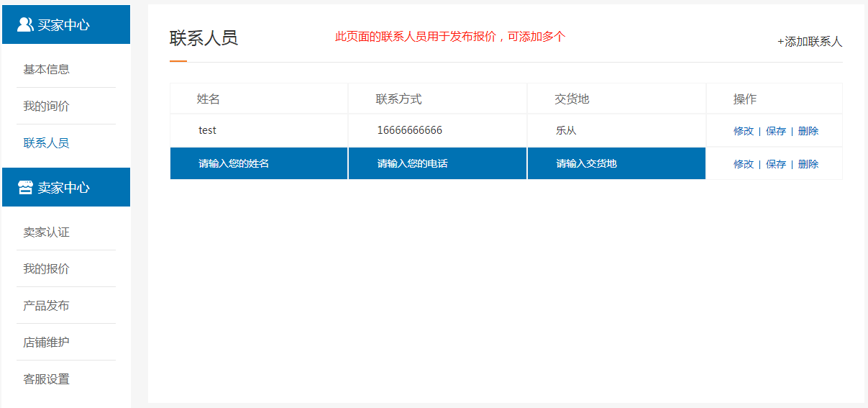Viewport: 868px width, 408px height.
Task: Click 修改 for the test contact
Action: [x=744, y=131]
